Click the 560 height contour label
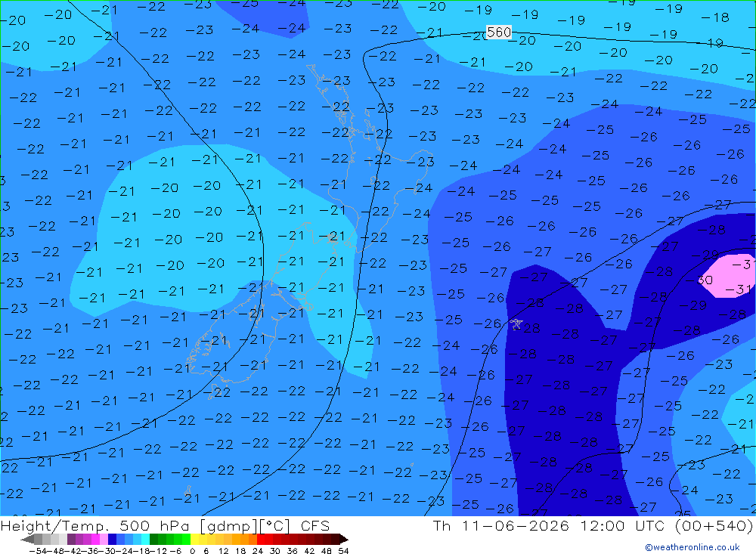Image resolution: width=756 pixels, height=554 pixels. click(x=498, y=32)
